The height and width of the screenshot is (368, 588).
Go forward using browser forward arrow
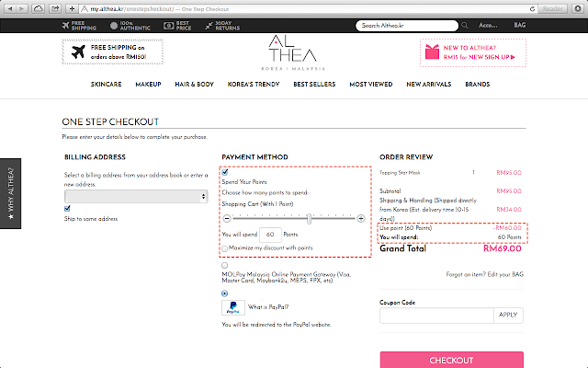coord(22,8)
